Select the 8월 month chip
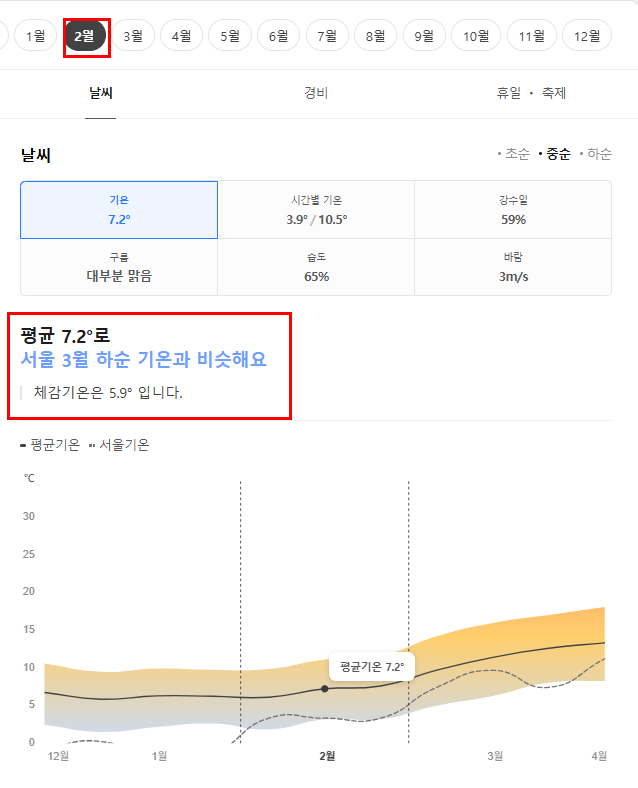Screen dimensions: 638x788 tap(375, 36)
